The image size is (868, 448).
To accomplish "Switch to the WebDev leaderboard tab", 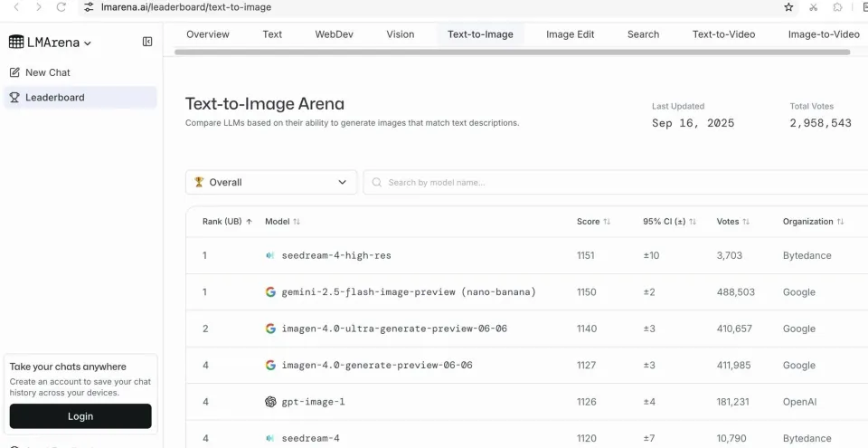I will 334,34.
